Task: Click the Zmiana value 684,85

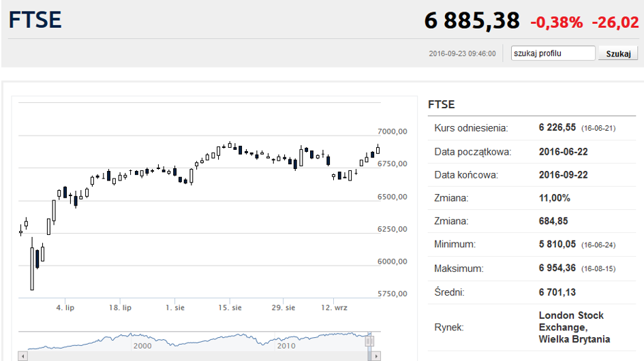Action: [553, 221]
